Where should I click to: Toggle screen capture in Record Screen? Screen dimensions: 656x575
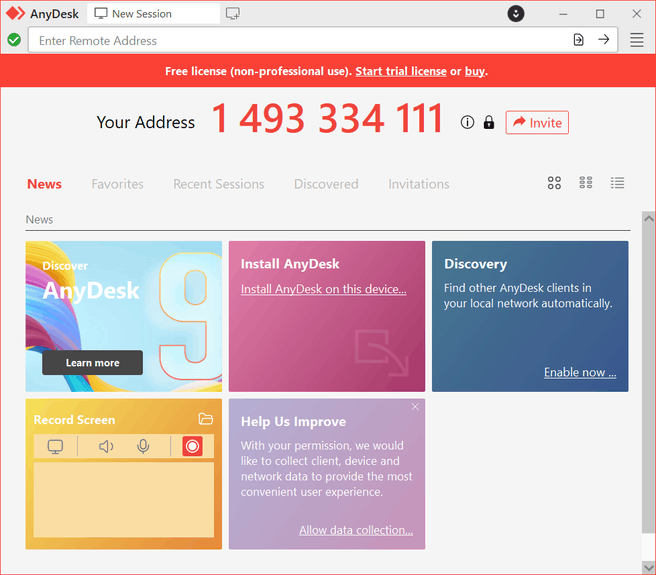pyautogui.click(x=55, y=447)
